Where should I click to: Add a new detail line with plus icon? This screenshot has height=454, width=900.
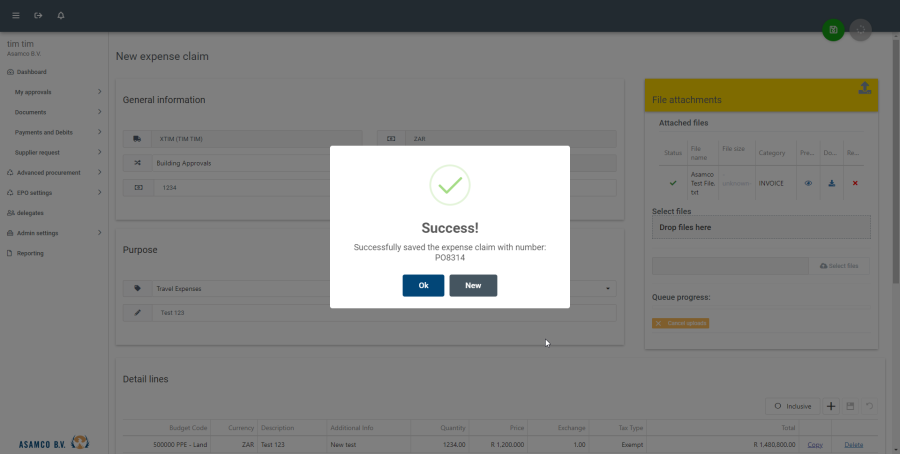[x=831, y=406]
